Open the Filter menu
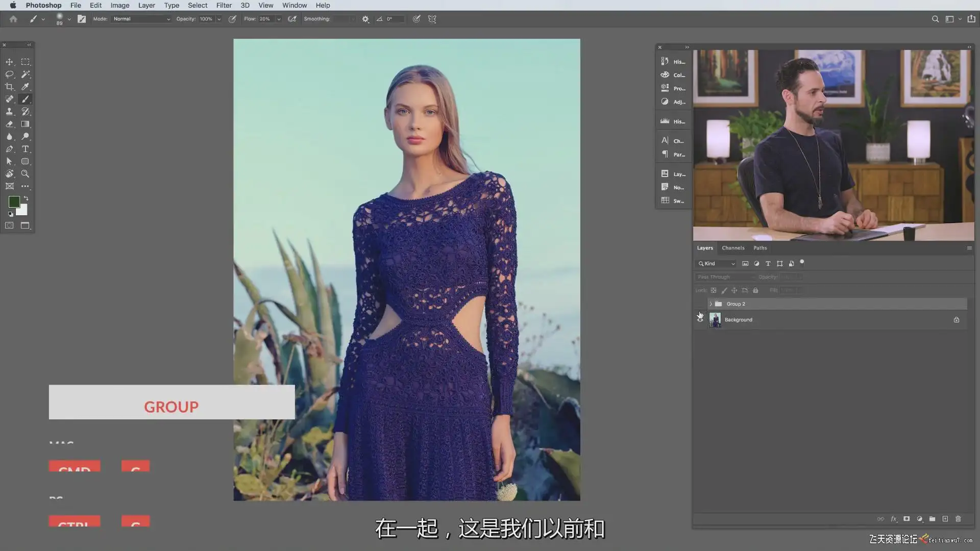 click(x=224, y=5)
